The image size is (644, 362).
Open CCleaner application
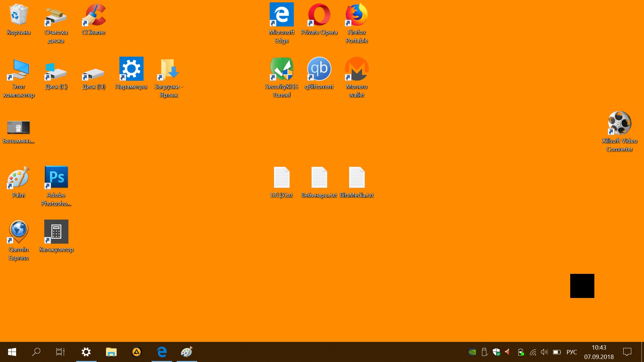[x=94, y=15]
